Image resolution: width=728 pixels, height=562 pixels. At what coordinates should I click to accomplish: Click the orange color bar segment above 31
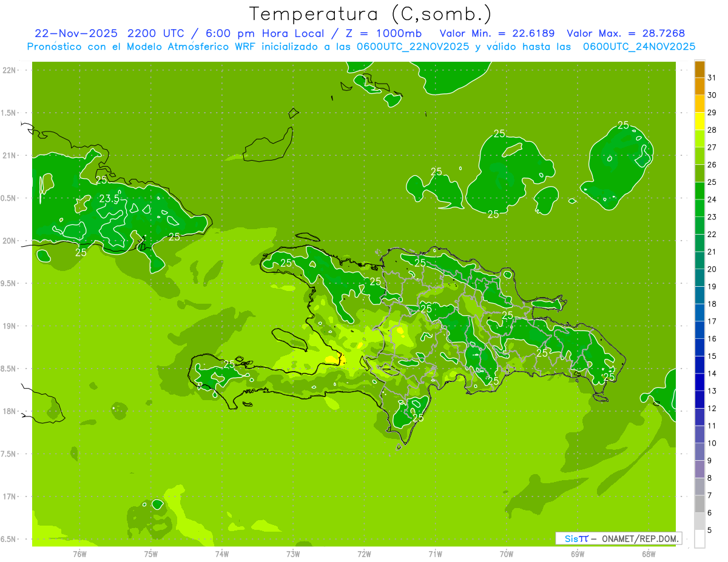click(699, 69)
